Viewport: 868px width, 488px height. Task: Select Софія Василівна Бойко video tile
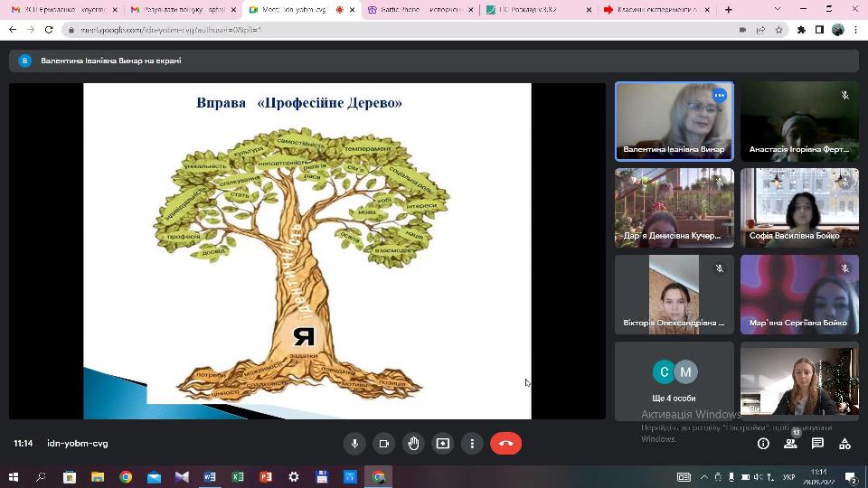point(799,208)
